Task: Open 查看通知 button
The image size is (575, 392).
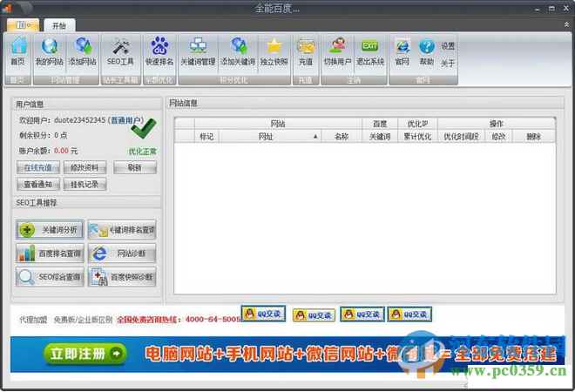Action: (38, 184)
